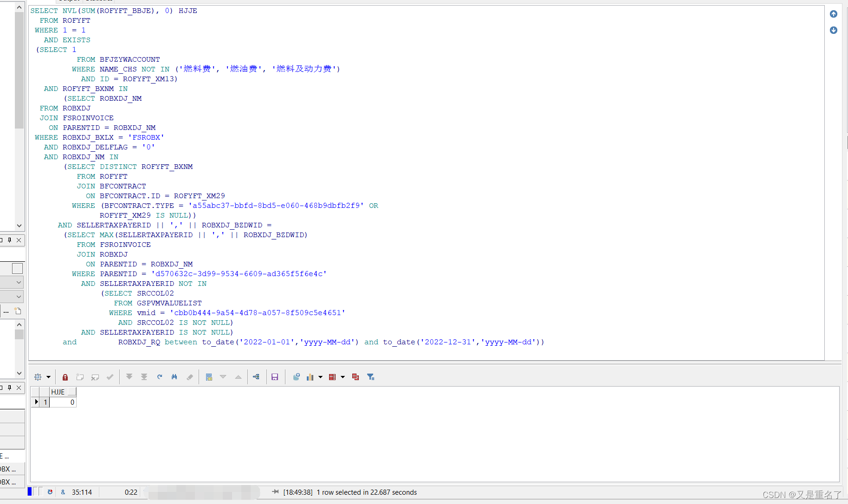Tick the empty checkbox in left panel

[17, 269]
